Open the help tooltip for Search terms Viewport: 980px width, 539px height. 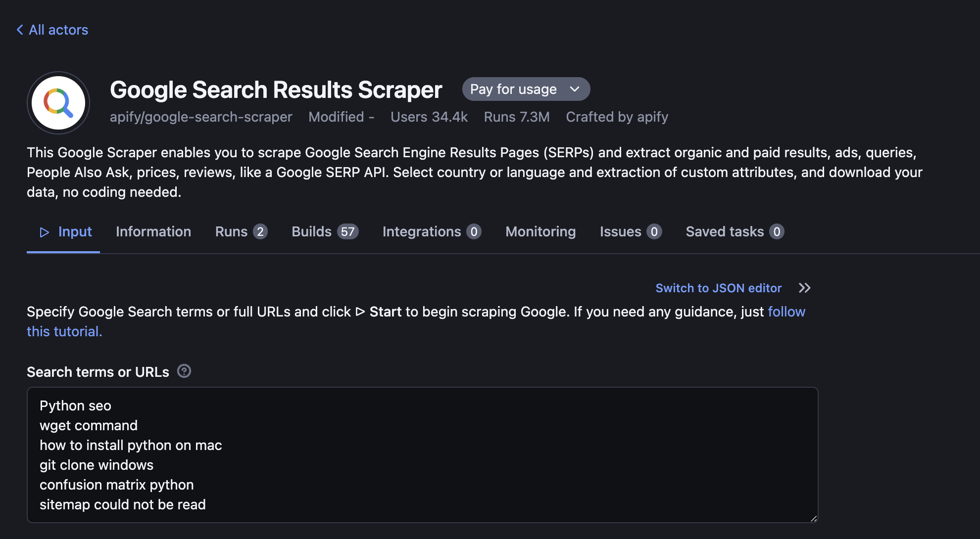[185, 371]
